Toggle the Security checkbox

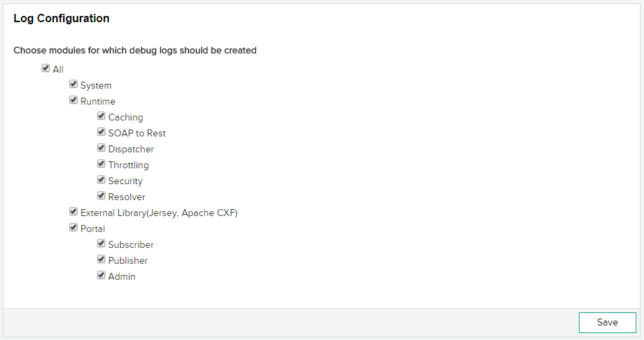pyautogui.click(x=101, y=180)
